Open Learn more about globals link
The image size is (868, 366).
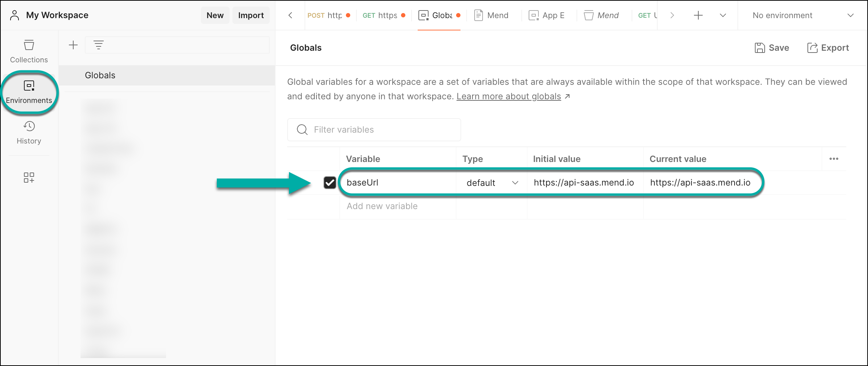pyautogui.click(x=508, y=96)
